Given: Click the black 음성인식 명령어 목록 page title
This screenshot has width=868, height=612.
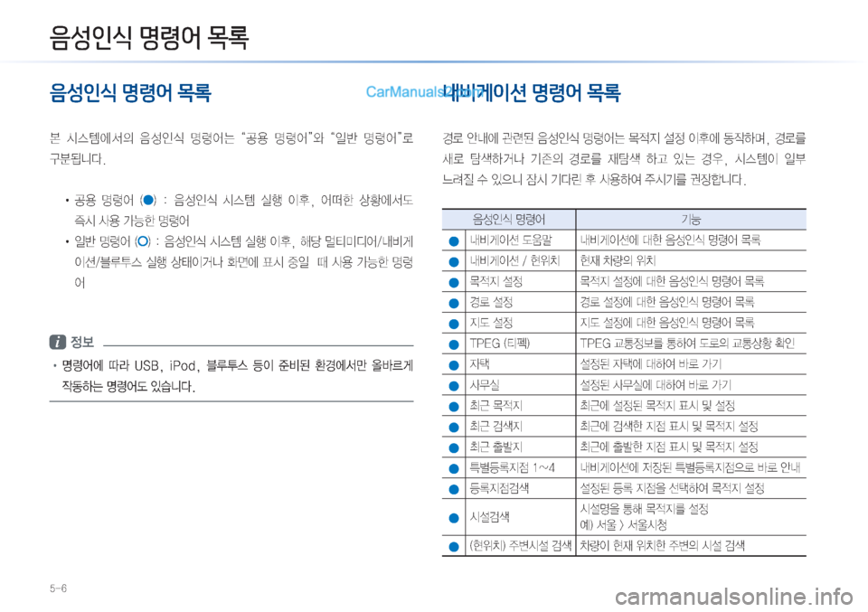Looking at the screenshot, I should [x=149, y=38].
